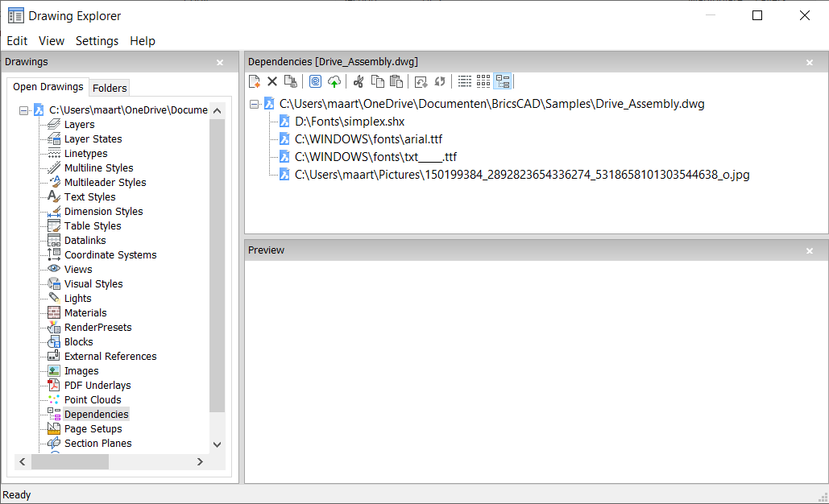Click the Paste toolbar icon
This screenshot has width=829, height=504.
tap(396, 81)
